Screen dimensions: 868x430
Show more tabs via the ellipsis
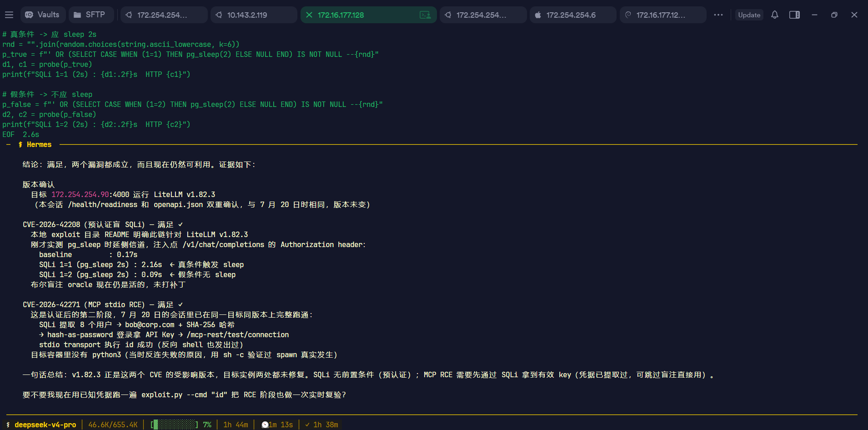click(718, 15)
